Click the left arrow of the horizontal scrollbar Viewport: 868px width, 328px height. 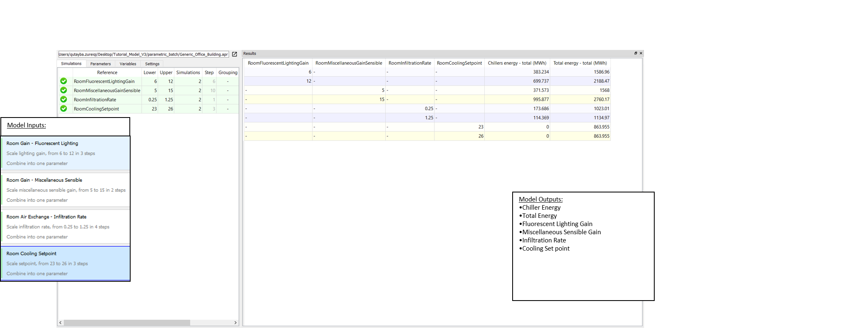pyautogui.click(x=61, y=323)
